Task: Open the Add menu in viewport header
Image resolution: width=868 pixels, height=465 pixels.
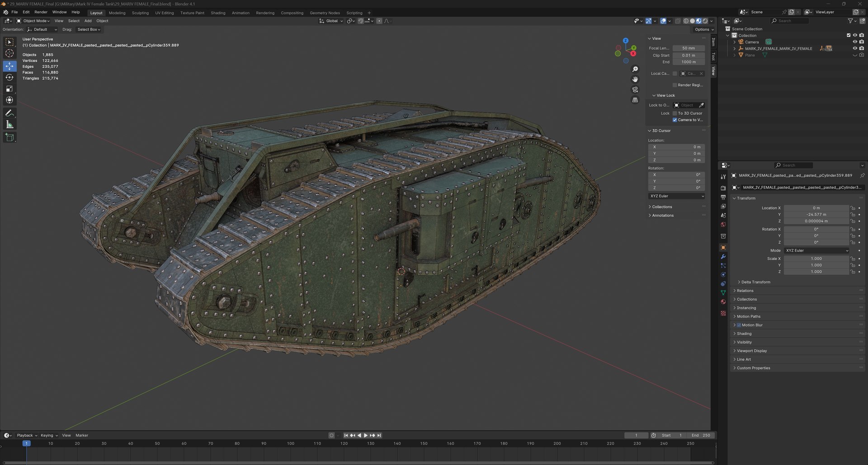Action: [88, 21]
